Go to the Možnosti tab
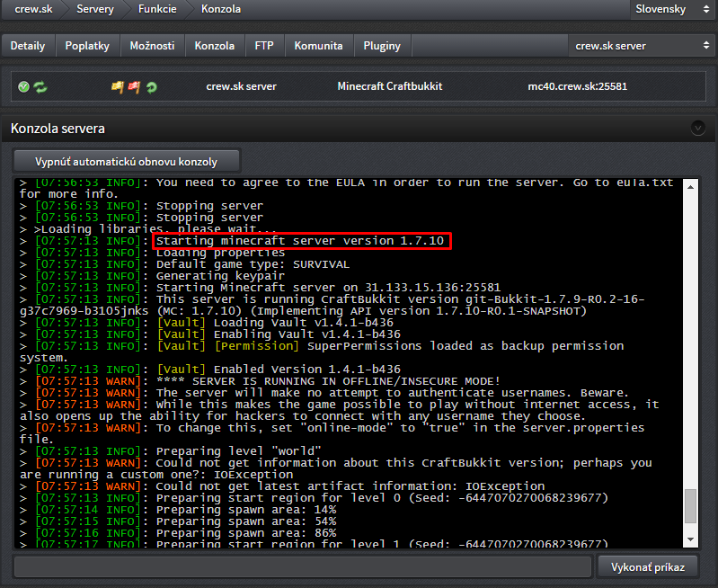 (x=152, y=45)
